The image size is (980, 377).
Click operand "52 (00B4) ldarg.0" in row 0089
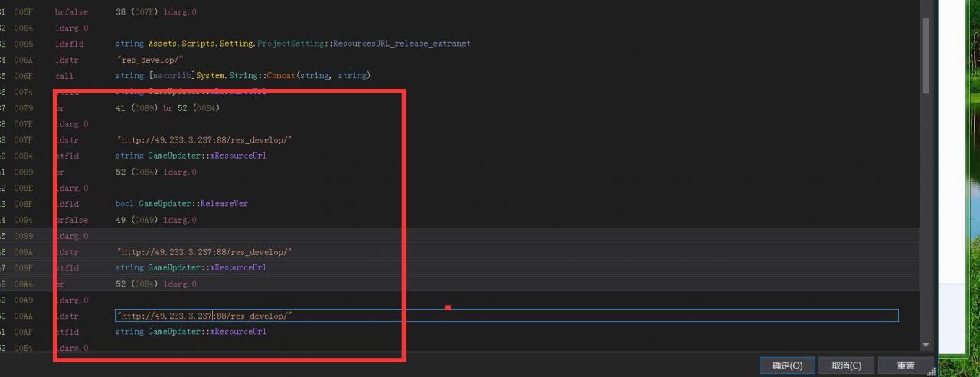pos(155,172)
